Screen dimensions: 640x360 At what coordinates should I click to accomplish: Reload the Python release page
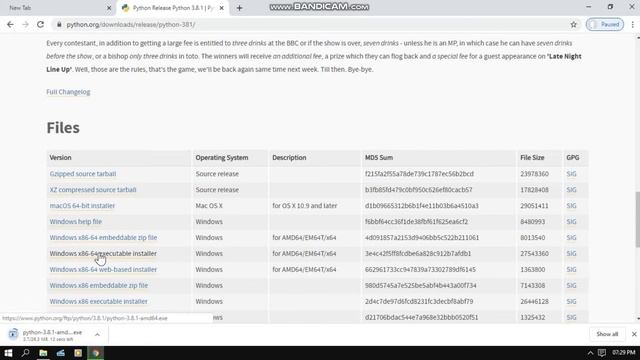(x=40, y=24)
